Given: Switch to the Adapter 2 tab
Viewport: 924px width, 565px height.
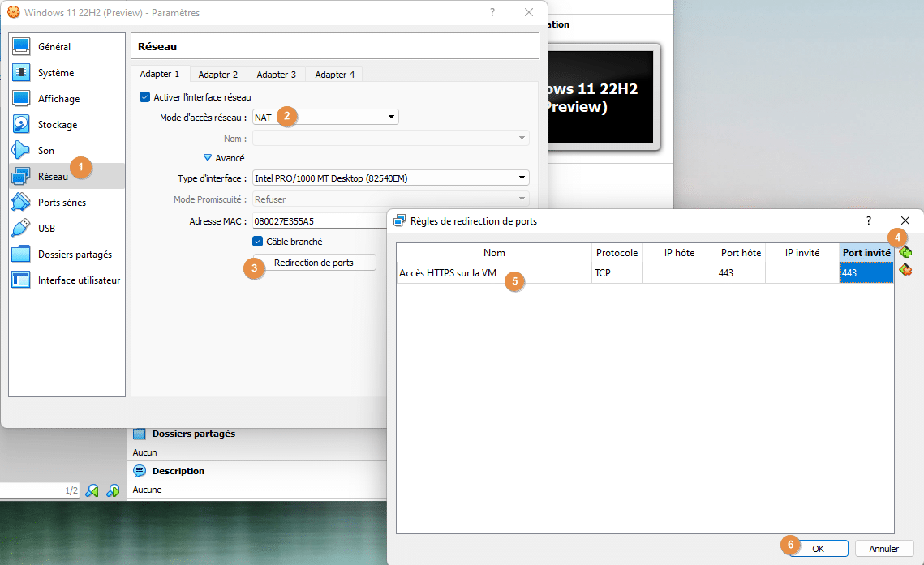Looking at the screenshot, I should 217,73.
